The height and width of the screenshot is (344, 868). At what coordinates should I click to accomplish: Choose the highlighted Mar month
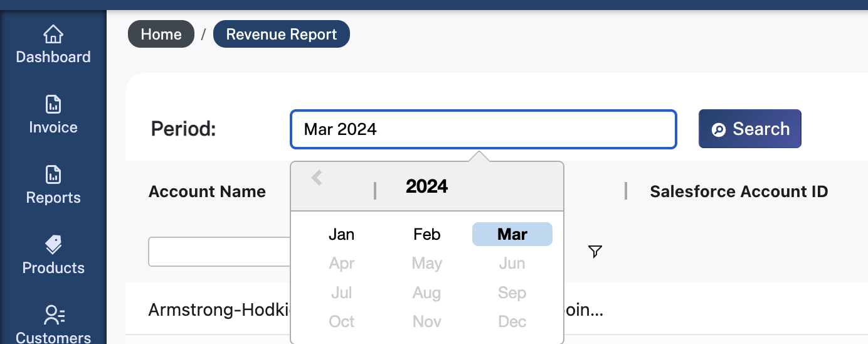tap(512, 234)
